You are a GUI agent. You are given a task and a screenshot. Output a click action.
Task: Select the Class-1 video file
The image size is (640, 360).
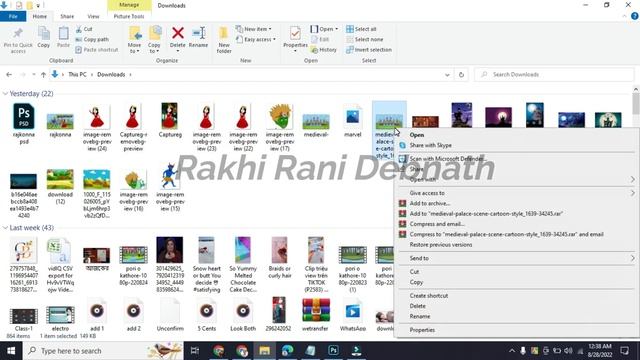point(24,319)
